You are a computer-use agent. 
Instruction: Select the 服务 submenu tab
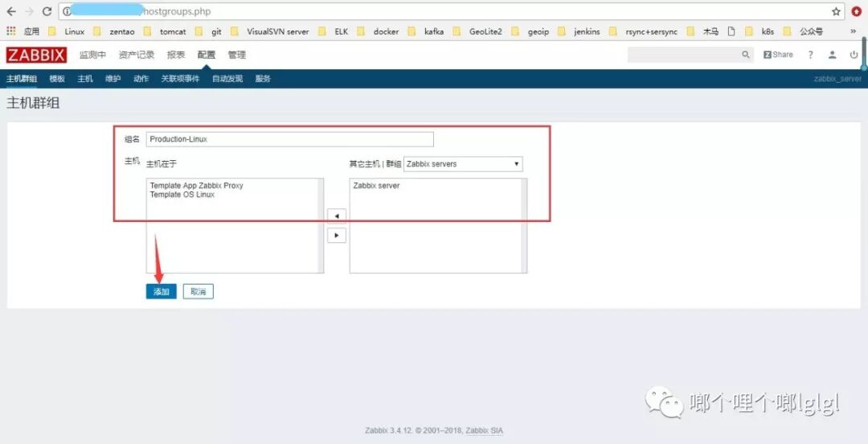263,79
